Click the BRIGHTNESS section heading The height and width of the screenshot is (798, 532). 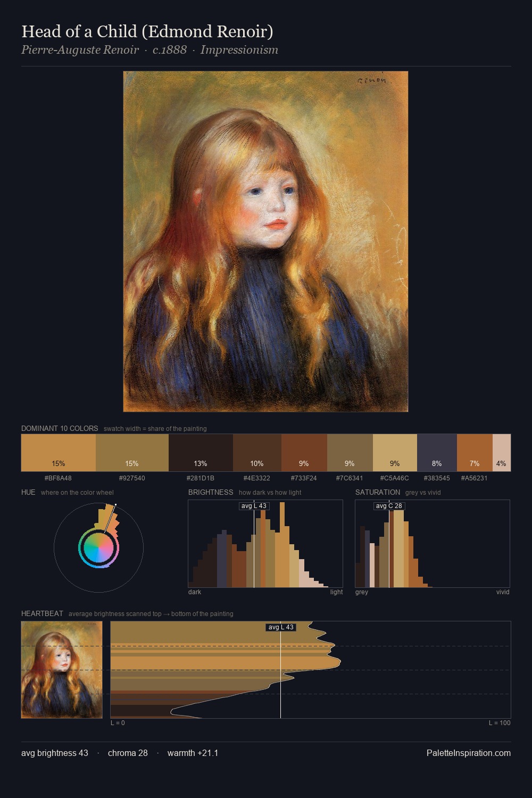pyautogui.click(x=211, y=492)
